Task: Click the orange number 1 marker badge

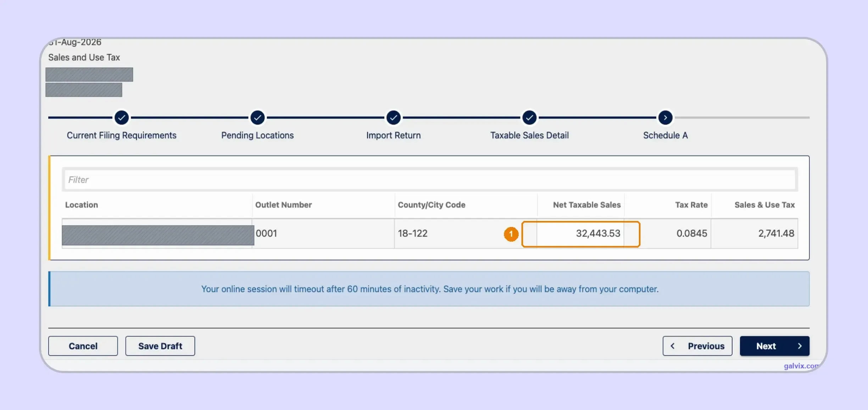Action: 511,234
